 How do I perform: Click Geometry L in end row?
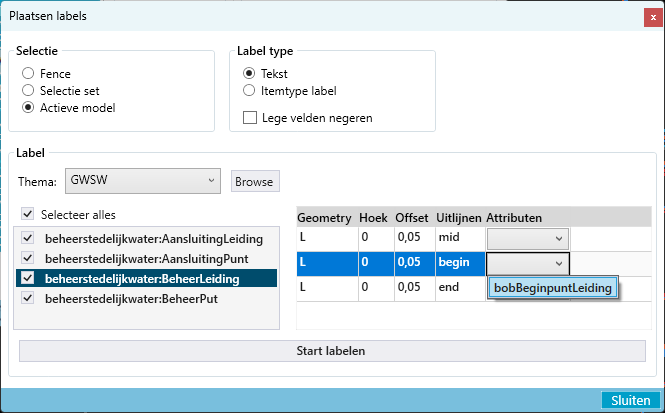pyautogui.click(x=327, y=289)
